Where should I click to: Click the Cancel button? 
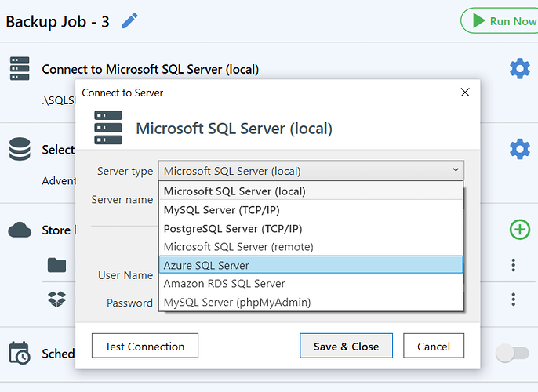click(434, 346)
